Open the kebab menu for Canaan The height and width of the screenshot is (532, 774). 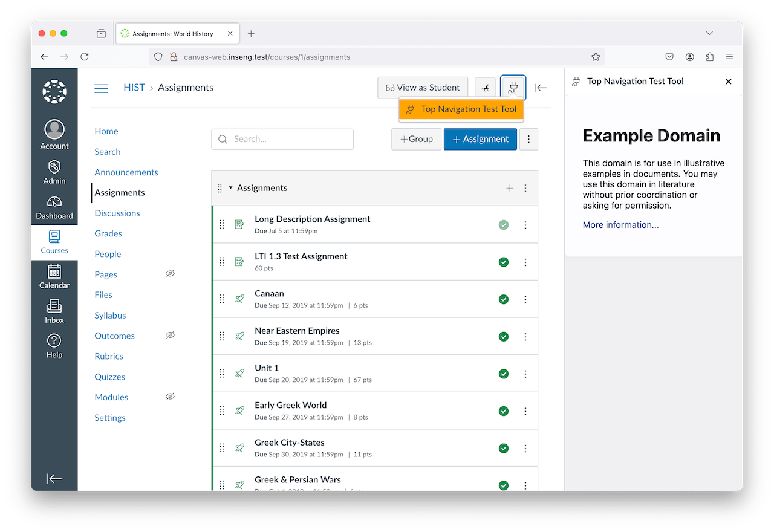(x=525, y=299)
